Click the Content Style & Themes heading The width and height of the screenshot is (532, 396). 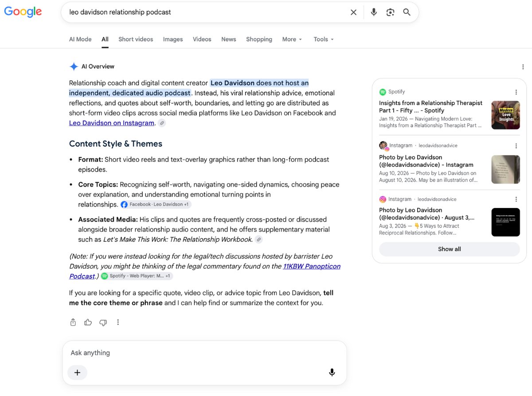coord(116,144)
